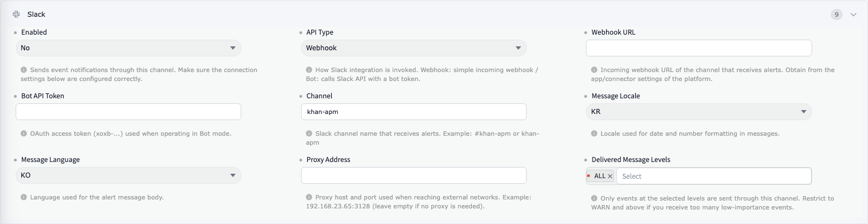Open the Delivered Message Levels Select box
Image resolution: width=868 pixels, height=224 pixels.
(713, 176)
